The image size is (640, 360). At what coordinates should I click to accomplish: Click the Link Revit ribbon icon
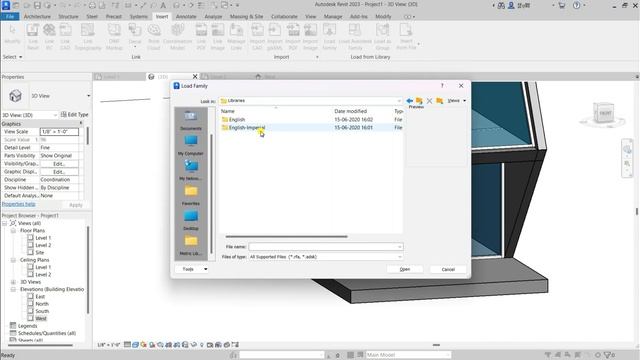33,37
